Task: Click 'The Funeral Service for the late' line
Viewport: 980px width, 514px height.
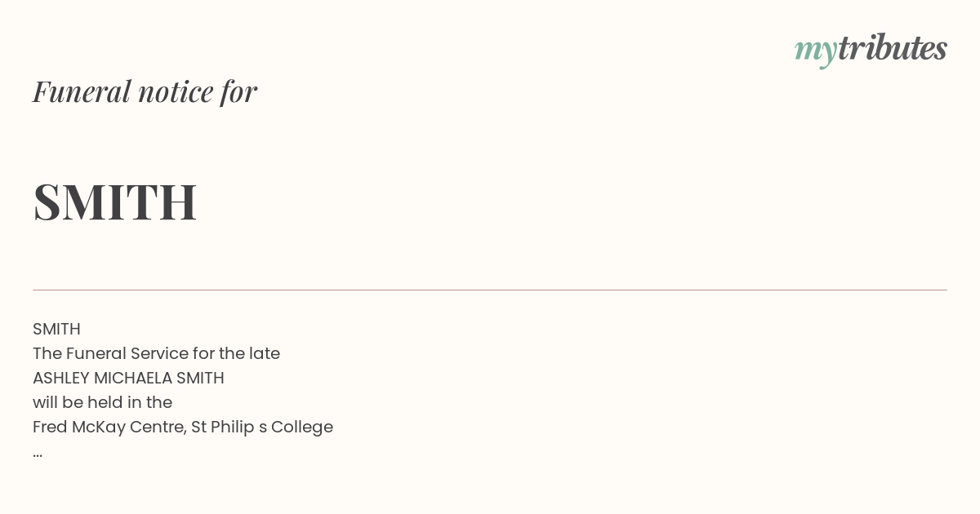Action: click(x=156, y=353)
